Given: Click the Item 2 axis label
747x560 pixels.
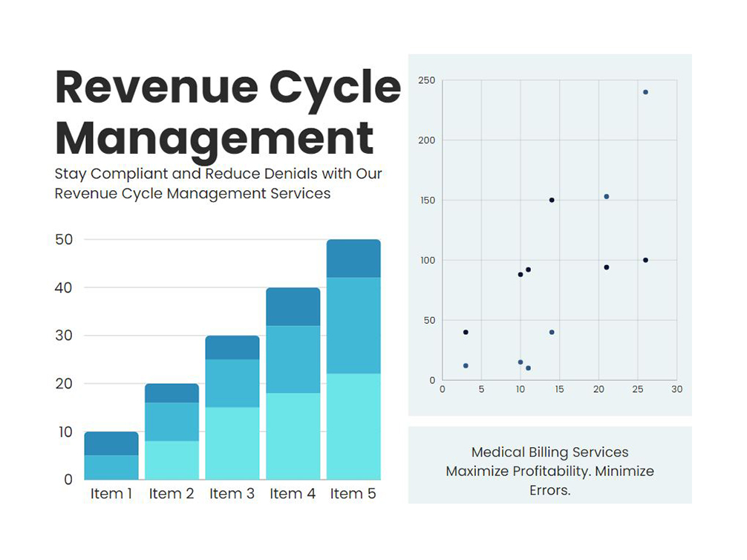Looking at the screenshot, I should [x=172, y=494].
